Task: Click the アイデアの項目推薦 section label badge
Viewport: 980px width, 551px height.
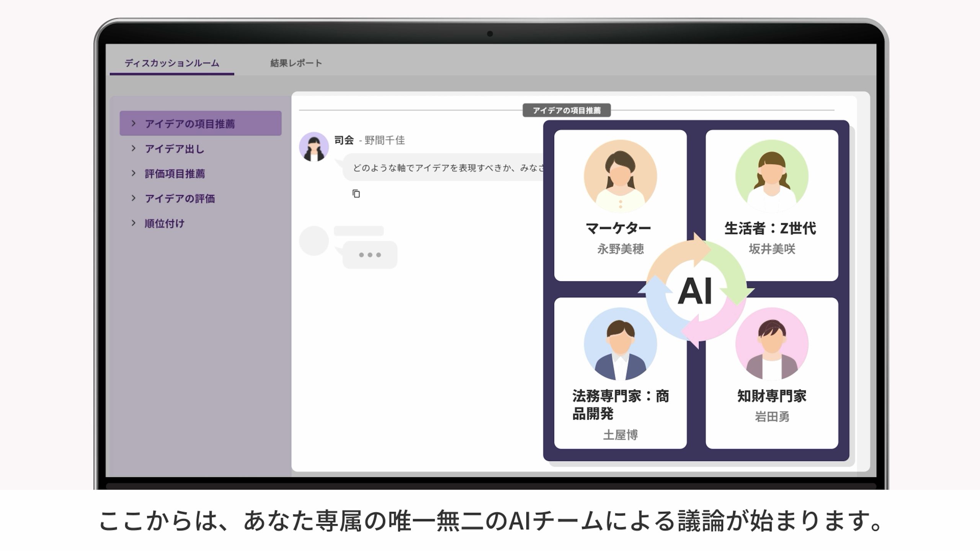Action: [x=567, y=110]
